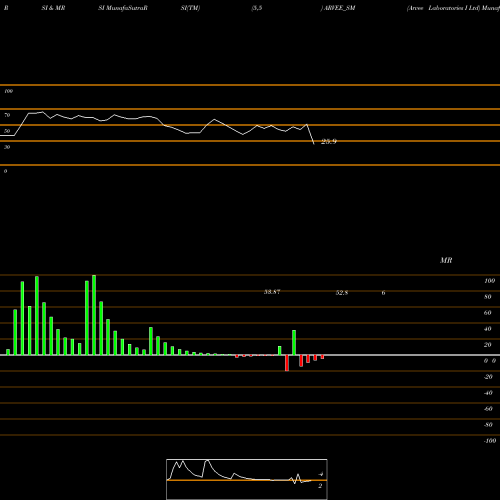
Task: Click the tallest red histogram bar
Action: (287, 363)
